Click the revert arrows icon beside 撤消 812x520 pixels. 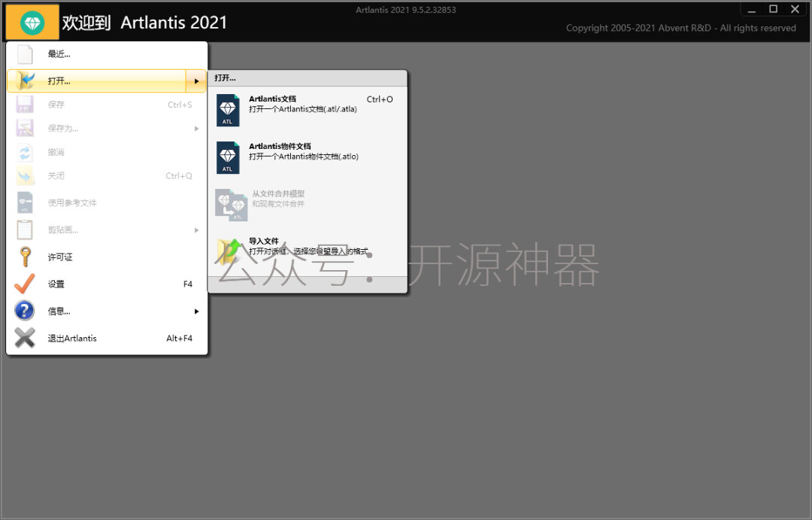coord(25,152)
